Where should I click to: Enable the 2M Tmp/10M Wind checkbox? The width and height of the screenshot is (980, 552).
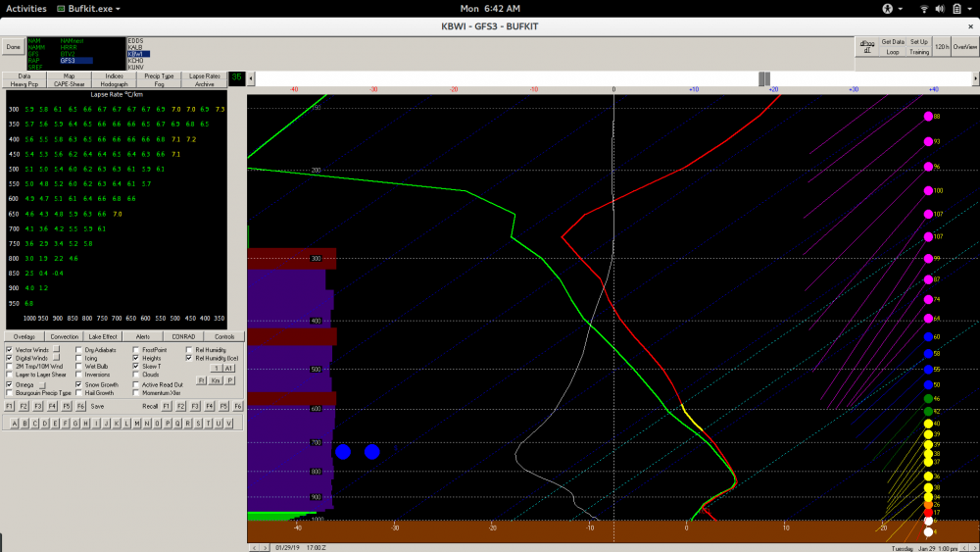pos(9,367)
